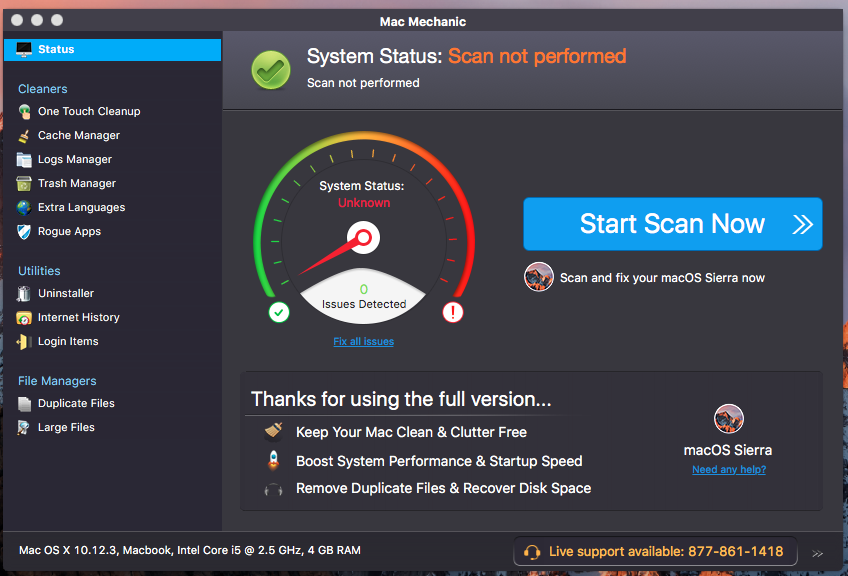
Task: Click the Cache Manager broom icon
Action: 24,136
